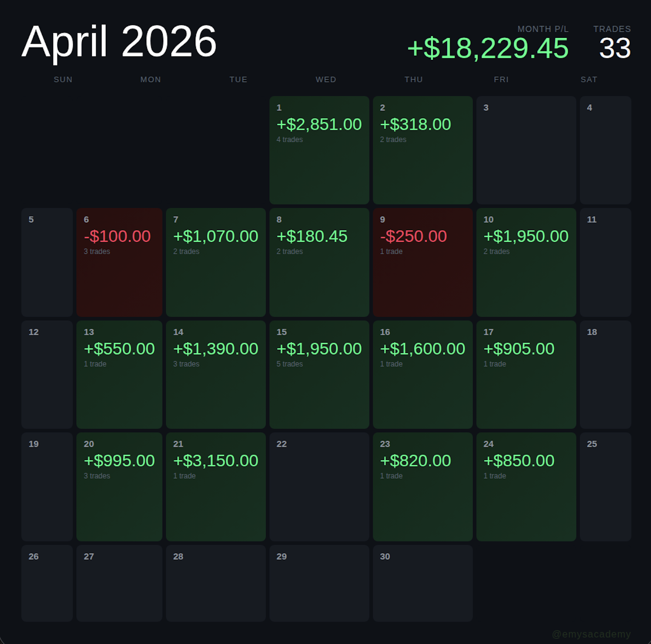Open the April 1 cell showing +$2,851.00
This screenshot has width=651, height=644.
[x=319, y=150]
